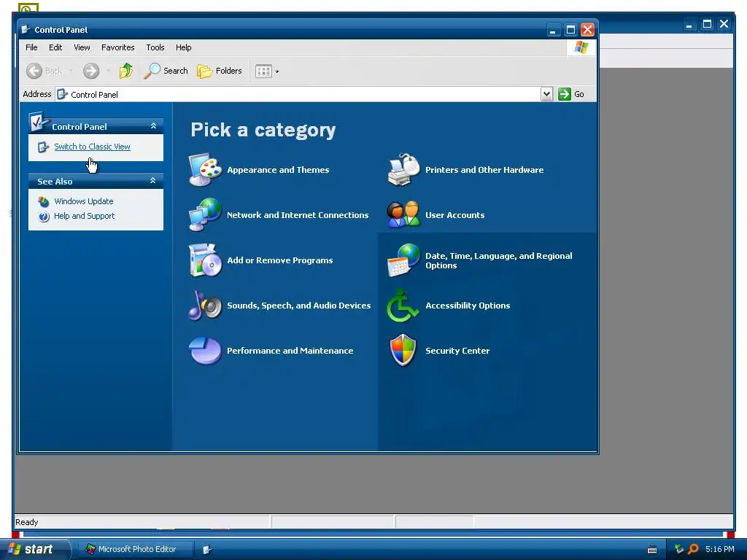Click the Help and Support question icon
The height and width of the screenshot is (560, 747).
click(44, 217)
